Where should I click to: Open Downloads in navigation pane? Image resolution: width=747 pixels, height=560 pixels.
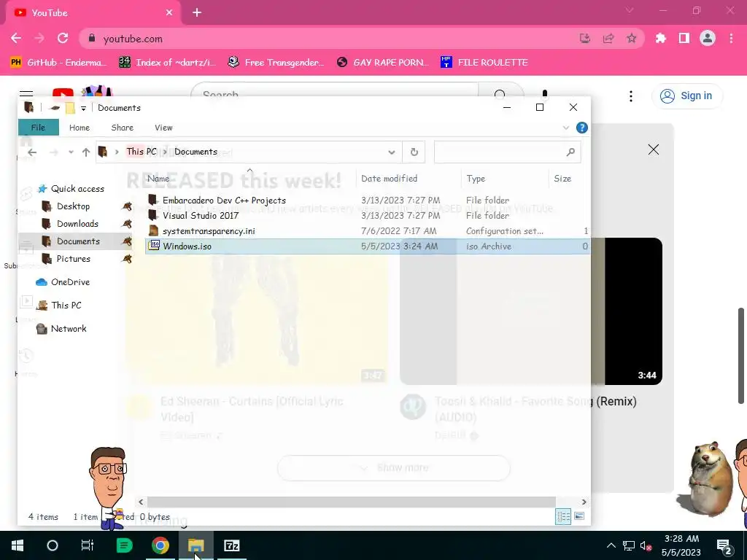coord(77,224)
